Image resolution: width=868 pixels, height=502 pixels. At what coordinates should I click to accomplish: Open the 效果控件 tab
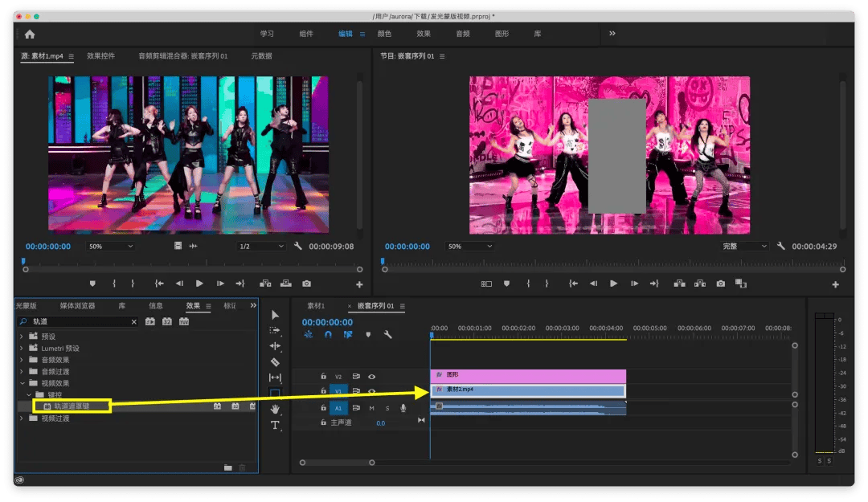coord(100,56)
